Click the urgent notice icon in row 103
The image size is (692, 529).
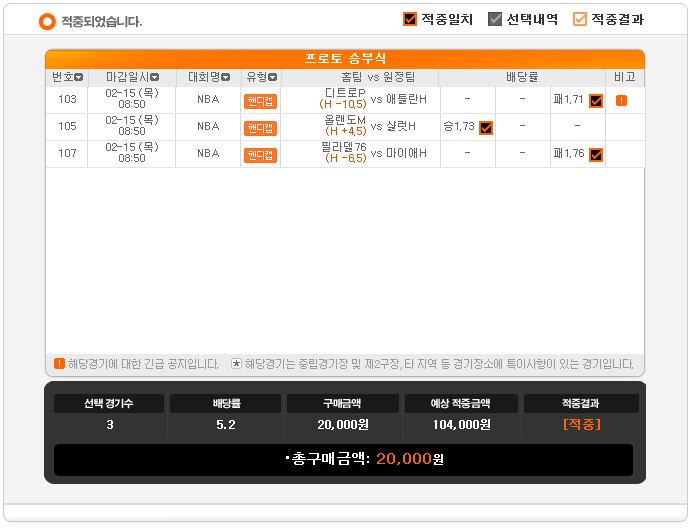click(621, 101)
